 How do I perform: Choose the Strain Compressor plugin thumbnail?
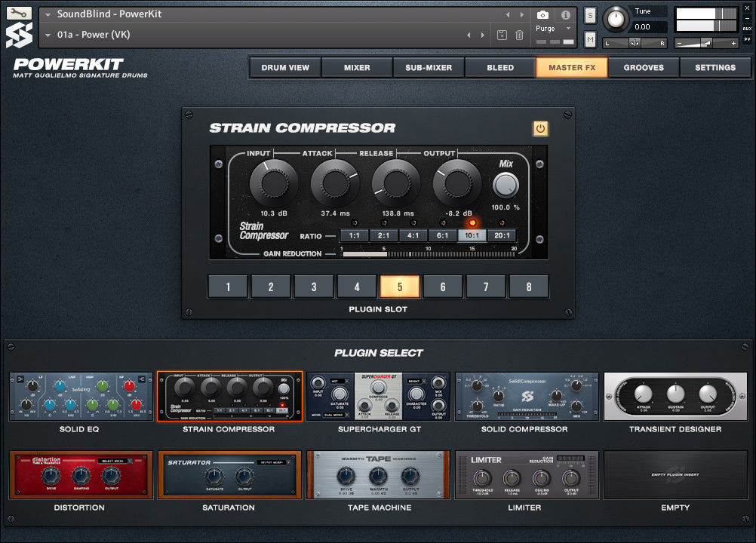click(x=230, y=397)
